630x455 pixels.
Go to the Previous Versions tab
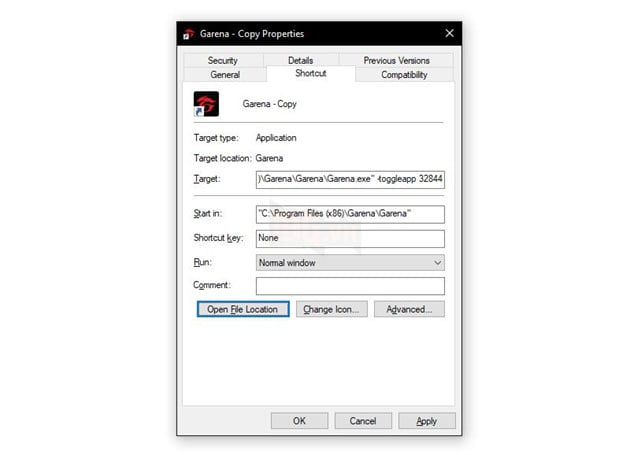pos(396,61)
